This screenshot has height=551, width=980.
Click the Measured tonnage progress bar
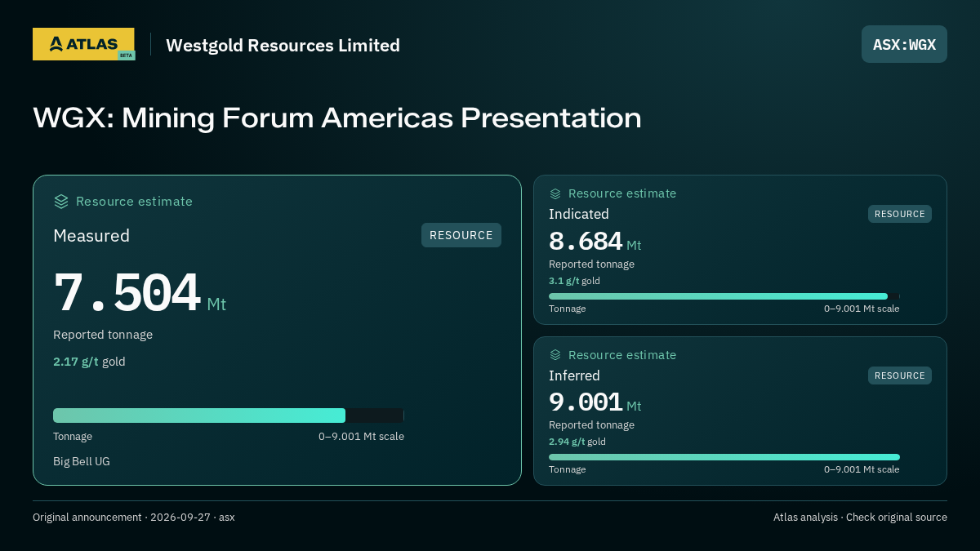pos(229,415)
